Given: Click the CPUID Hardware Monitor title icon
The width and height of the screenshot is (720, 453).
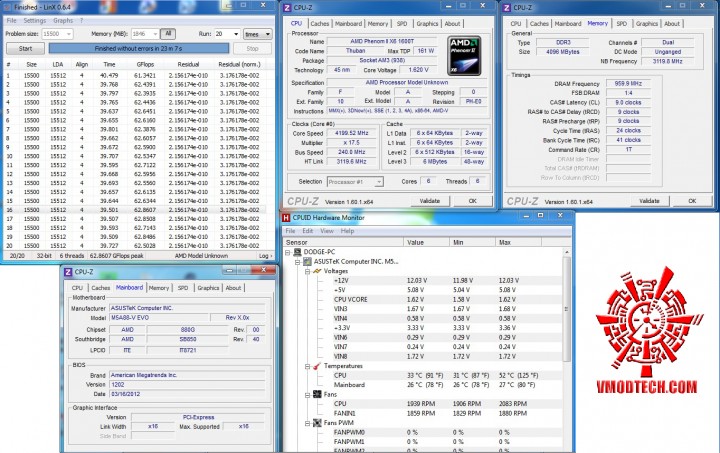Looking at the screenshot, I should [x=286, y=218].
